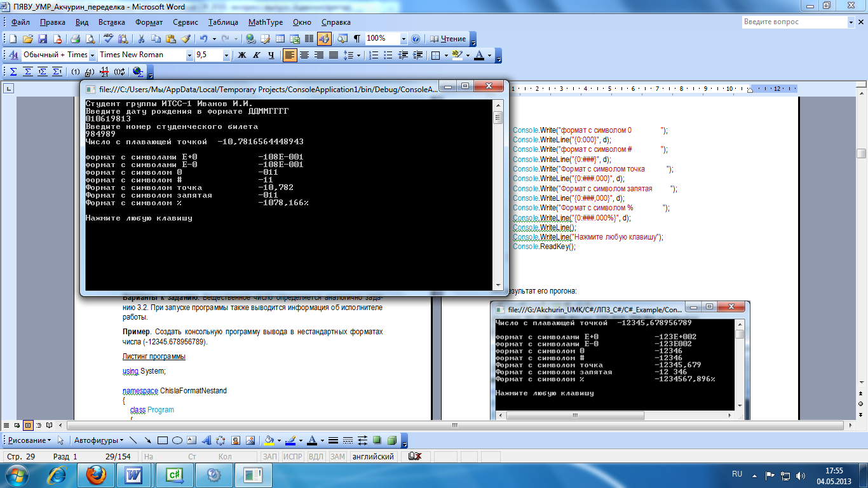Image resolution: width=868 pixels, height=488 pixels.
Task: Open the font size dropdown 9,5
Action: 226,55
